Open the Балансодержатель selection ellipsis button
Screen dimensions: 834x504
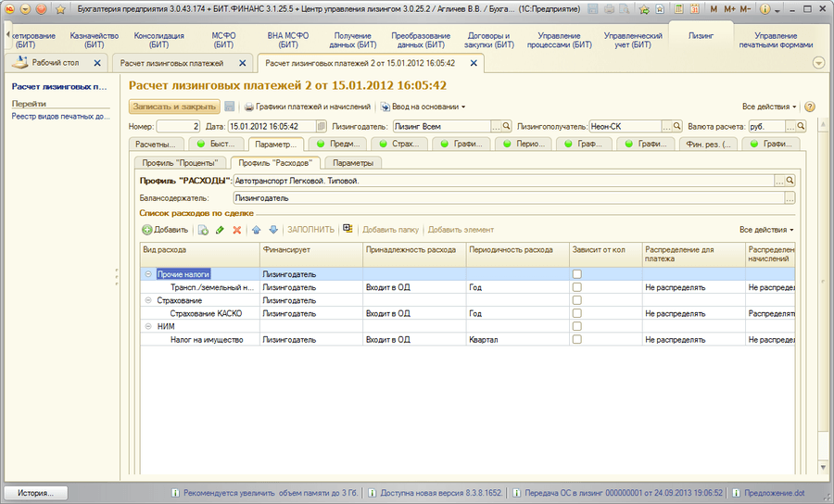click(x=790, y=198)
